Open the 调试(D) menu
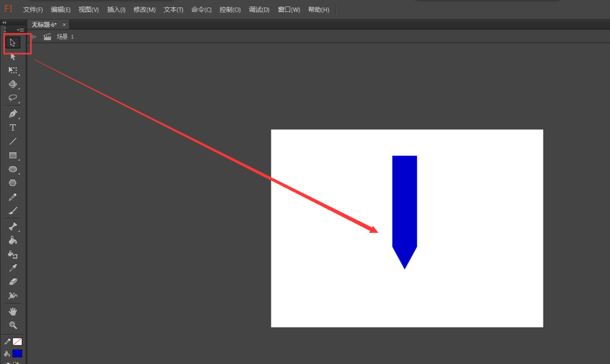The image size is (610, 364). 259,10
